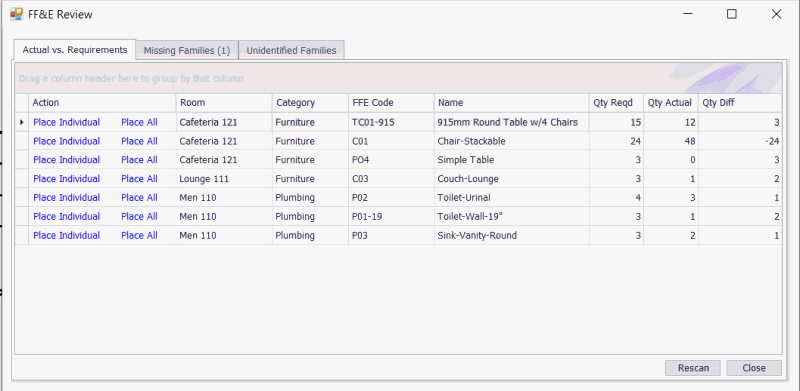Click Place All for Sink-Vanity-Round row
Image resolution: width=800 pixels, height=391 pixels.
pyautogui.click(x=139, y=235)
